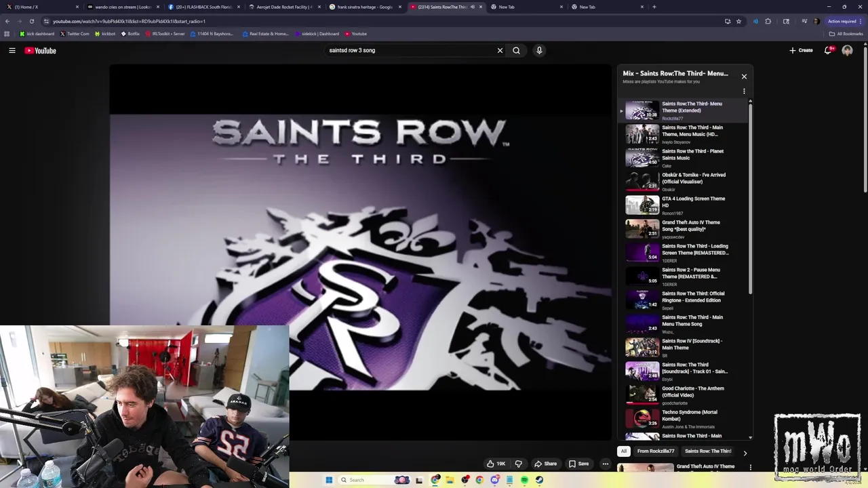This screenshot has width=868, height=488.
Task: Select Saints Row: The Third filter chip
Action: 708,451
